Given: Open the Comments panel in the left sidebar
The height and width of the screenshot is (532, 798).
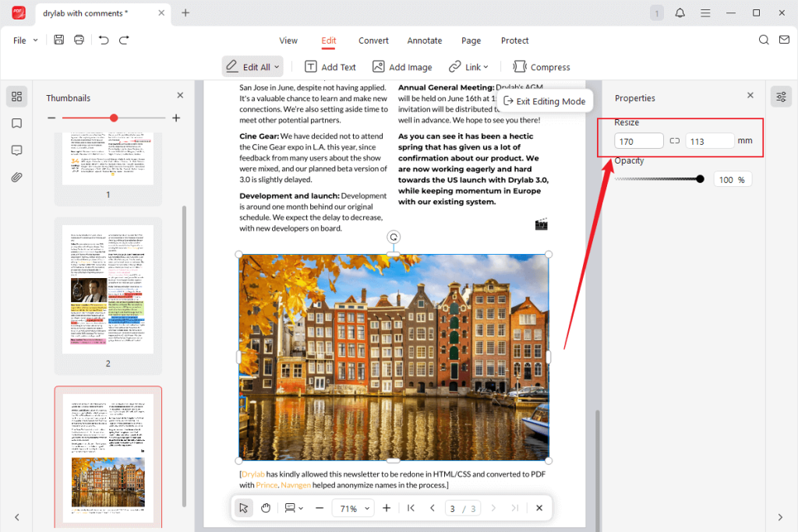Looking at the screenshot, I should [16, 150].
